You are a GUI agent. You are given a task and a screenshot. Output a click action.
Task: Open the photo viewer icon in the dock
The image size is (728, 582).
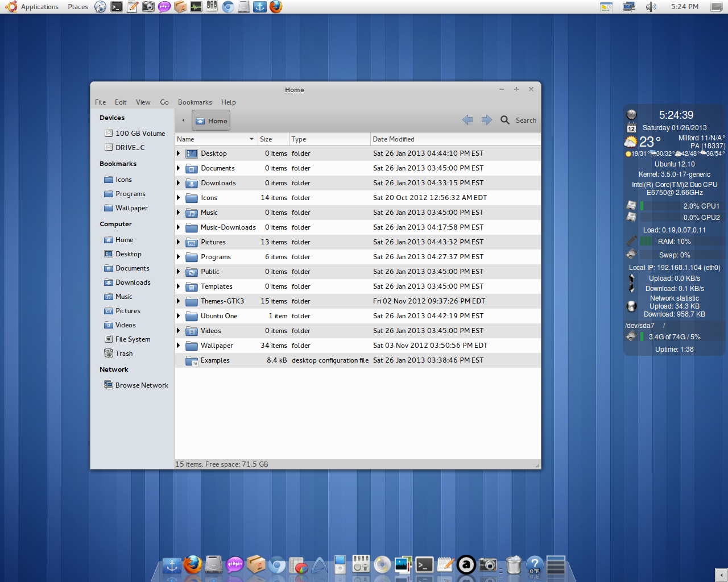[403, 564]
